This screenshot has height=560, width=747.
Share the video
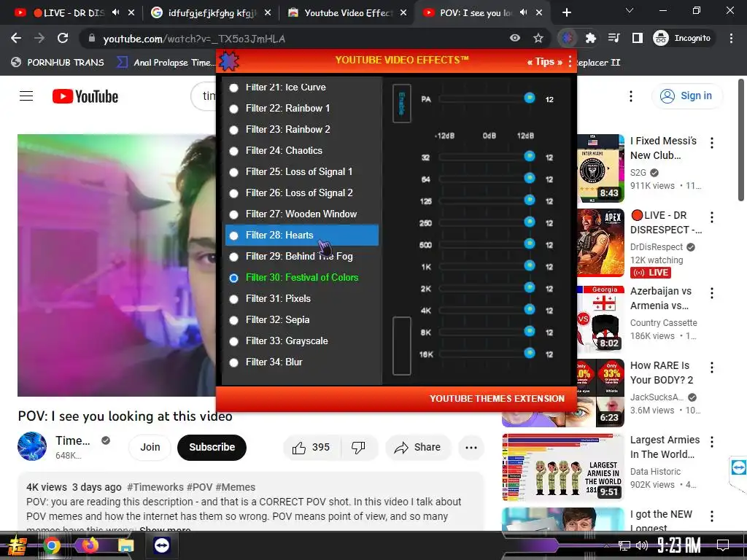[418, 447]
